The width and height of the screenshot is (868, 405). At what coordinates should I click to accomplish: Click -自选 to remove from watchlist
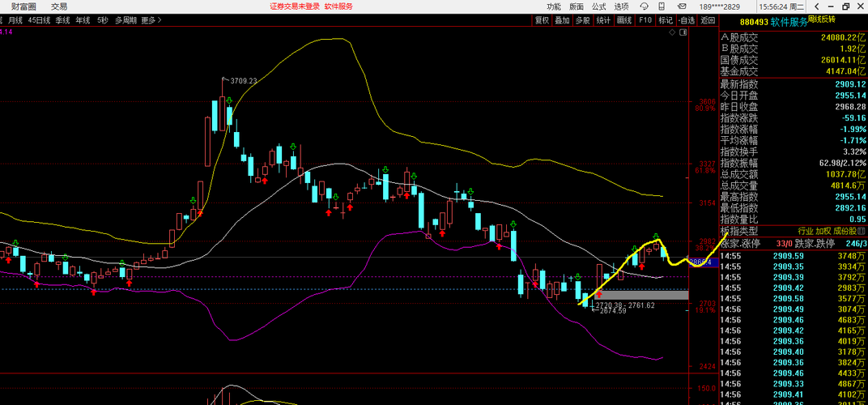point(687,20)
